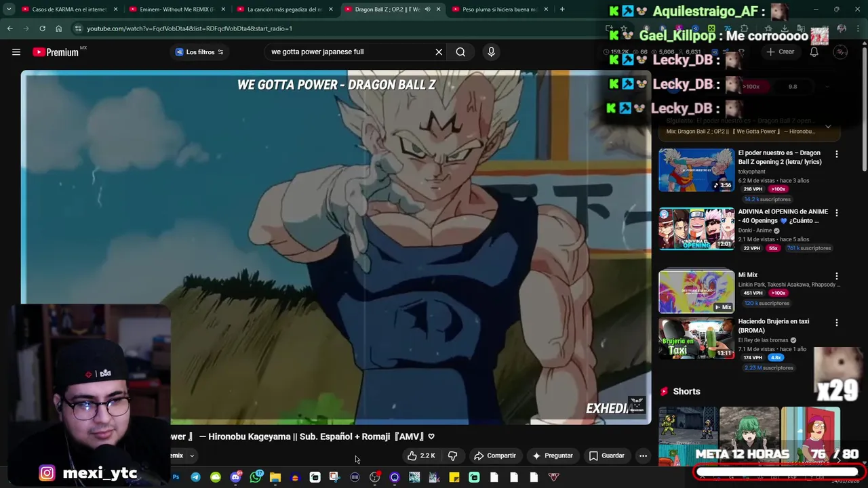This screenshot has height=488, width=868.
Task: Open OBS Studio from the taskbar
Action: coord(374,477)
